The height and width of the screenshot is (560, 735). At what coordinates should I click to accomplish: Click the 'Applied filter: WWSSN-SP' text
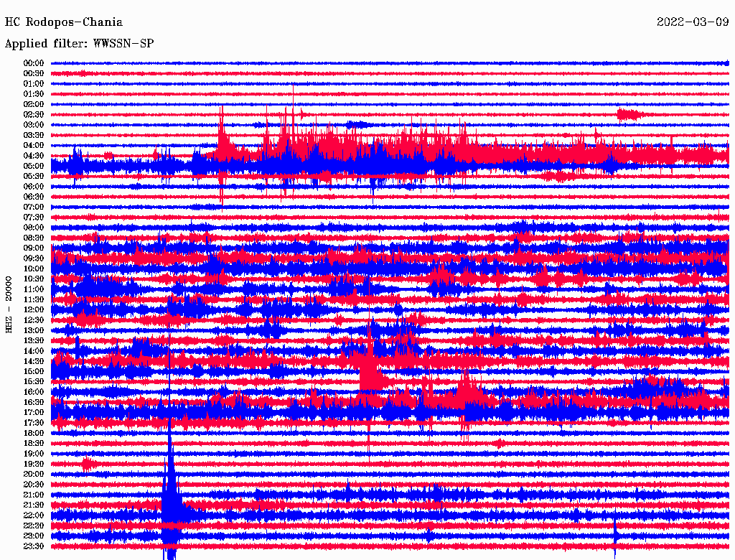click(79, 44)
